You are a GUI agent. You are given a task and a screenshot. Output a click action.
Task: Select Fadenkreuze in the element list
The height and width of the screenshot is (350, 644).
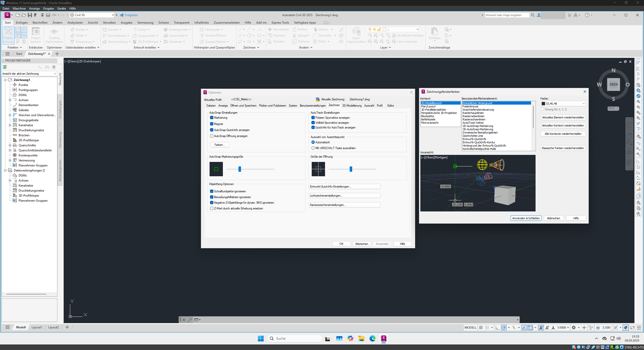pyautogui.click(x=470, y=106)
